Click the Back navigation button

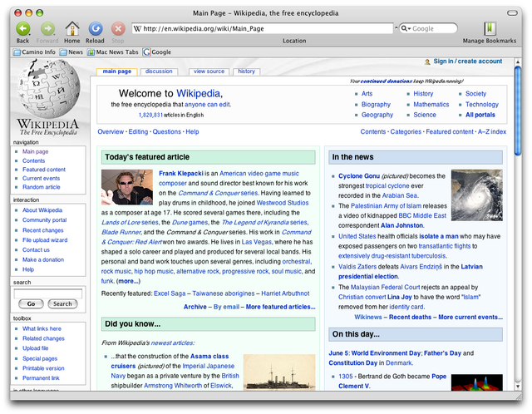(x=22, y=29)
